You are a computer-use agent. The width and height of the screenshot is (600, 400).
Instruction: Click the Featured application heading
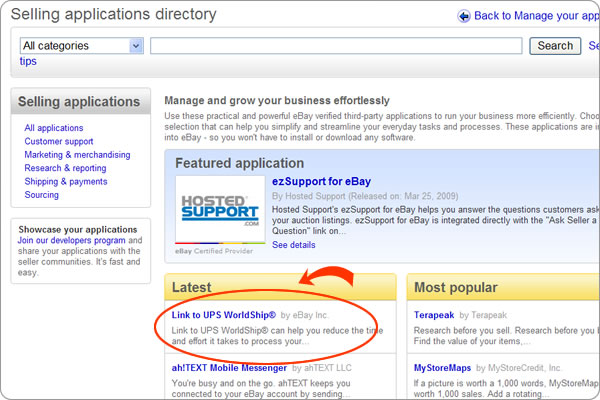click(240, 163)
